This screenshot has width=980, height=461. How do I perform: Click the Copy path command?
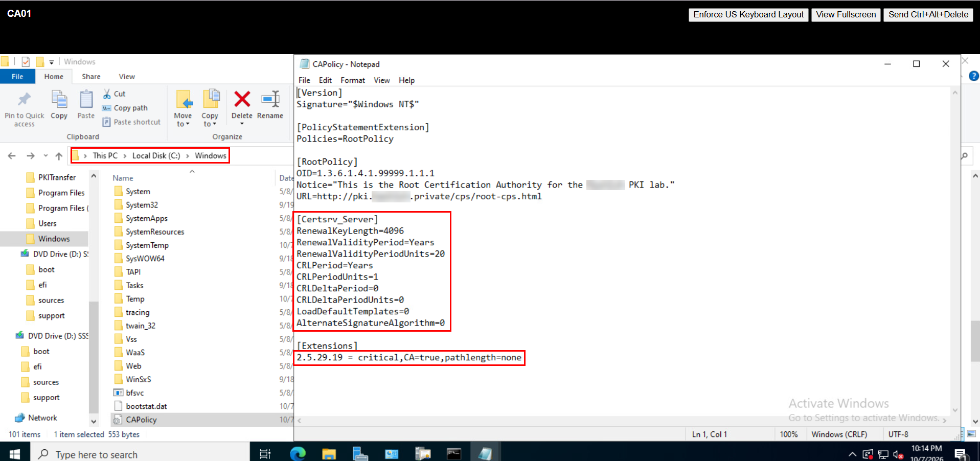click(x=125, y=108)
